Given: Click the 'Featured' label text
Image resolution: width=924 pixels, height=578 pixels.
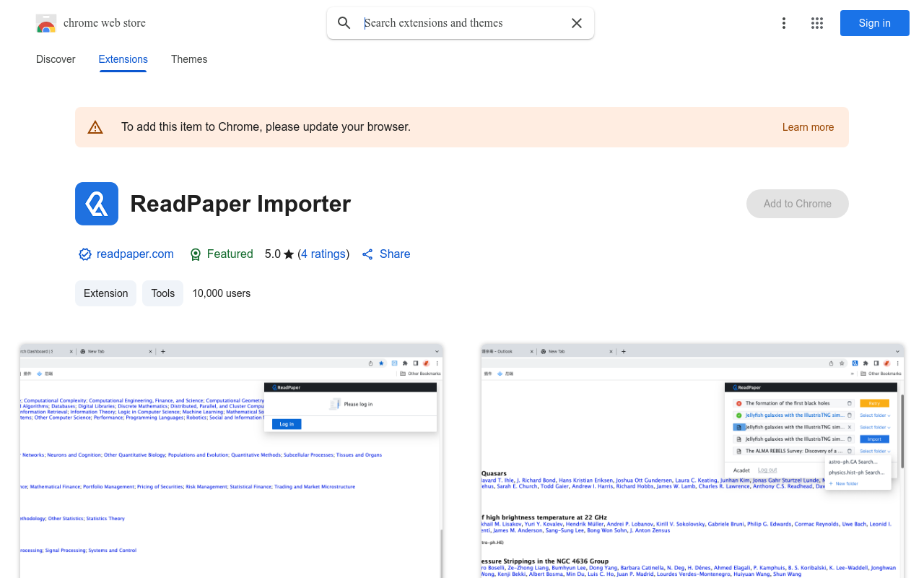Looking at the screenshot, I should 230,254.
